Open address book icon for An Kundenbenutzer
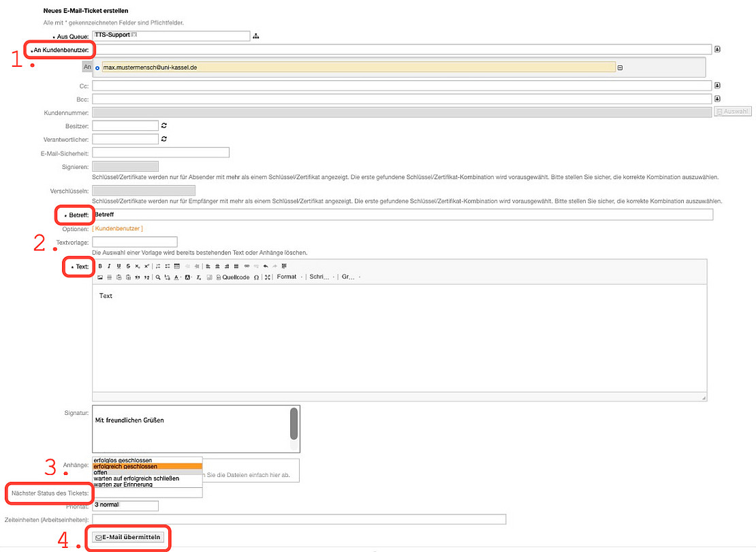The height and width of the screenshot is (552, 756). (717, 49)
